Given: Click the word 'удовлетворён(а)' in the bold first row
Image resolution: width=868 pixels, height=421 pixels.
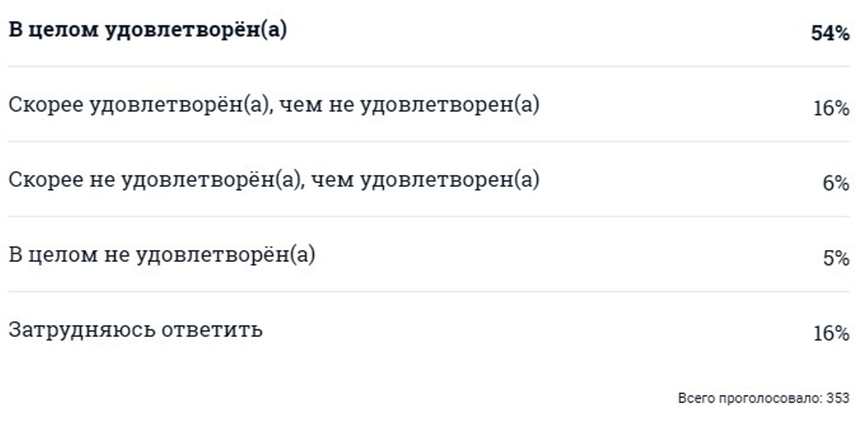Looking at the screenshot, I should (x=196, y=30).
